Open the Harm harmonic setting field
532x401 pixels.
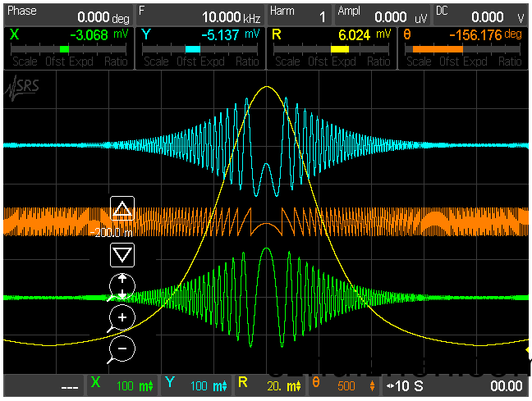point(299,14)
